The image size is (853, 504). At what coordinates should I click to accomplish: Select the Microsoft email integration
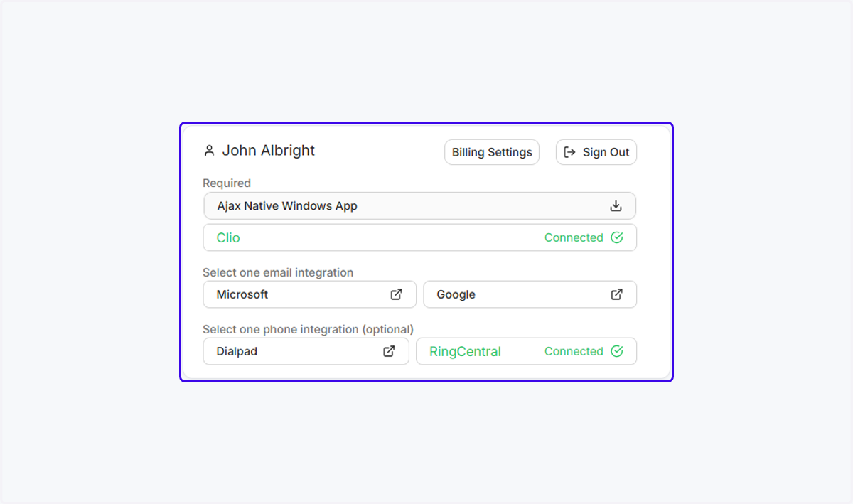click(x=310, y=294)
